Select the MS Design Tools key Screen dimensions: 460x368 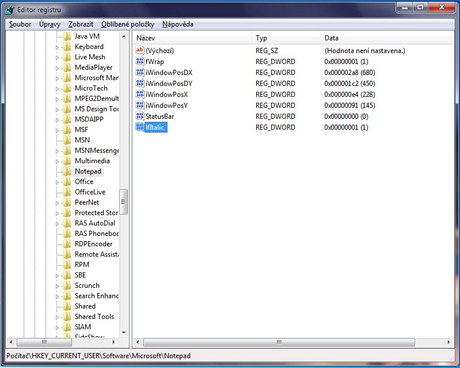(x=96, y=109)
